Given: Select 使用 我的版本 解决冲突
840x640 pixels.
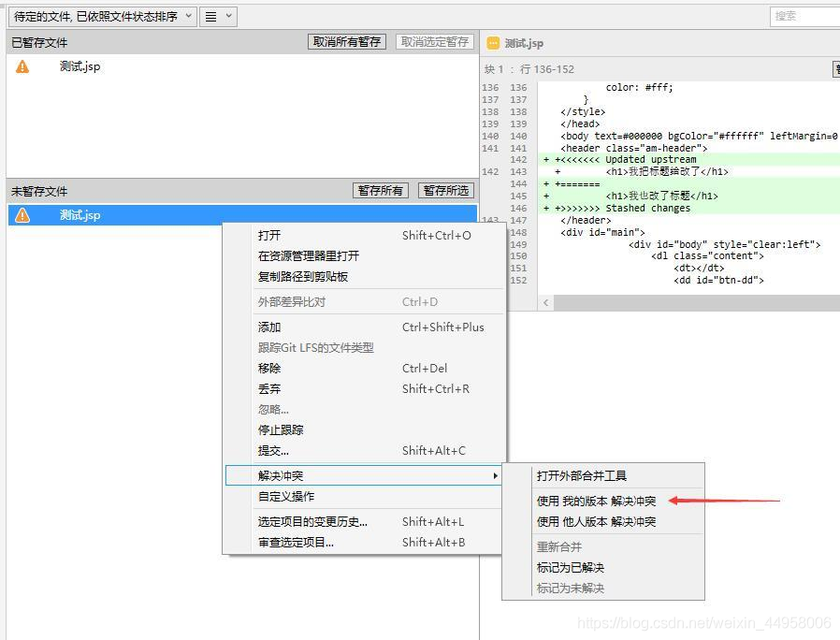Looking at the screenshot, I should pyautogui.click(x=596, y=502).
